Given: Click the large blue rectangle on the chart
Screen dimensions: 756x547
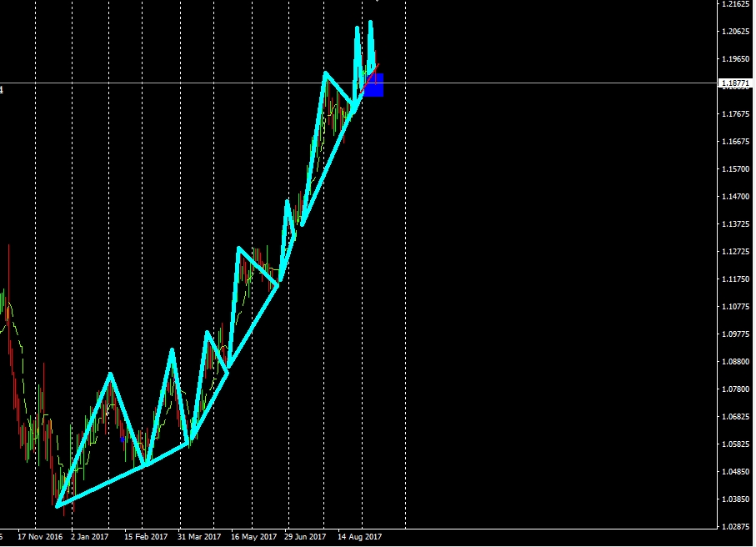Looking at the screenshot, I should 373,85.
